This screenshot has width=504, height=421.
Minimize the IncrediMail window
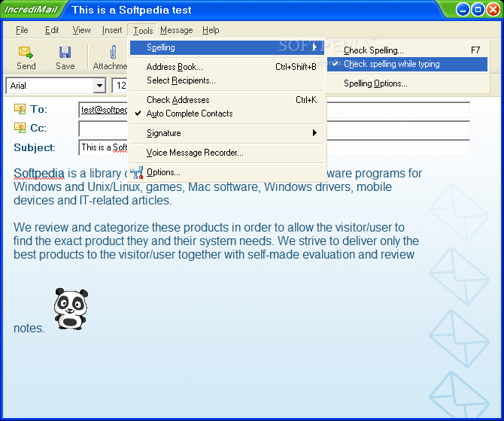click(463, 10)
